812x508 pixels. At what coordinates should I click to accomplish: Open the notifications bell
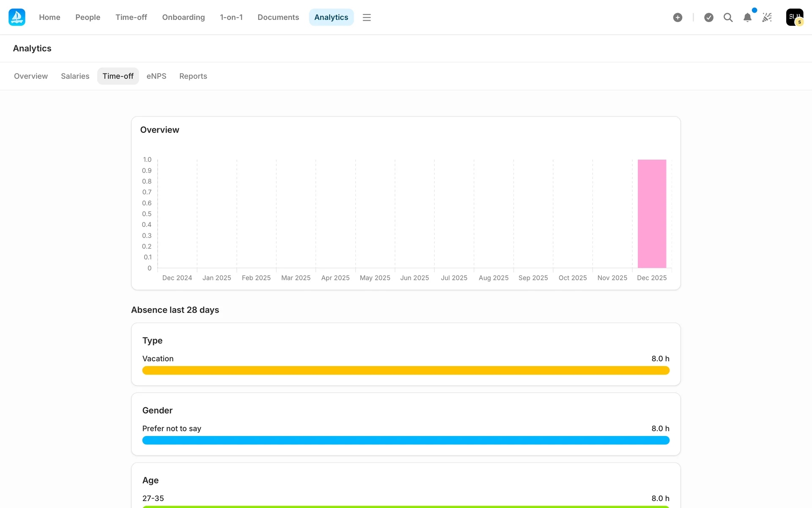(747, 17)
